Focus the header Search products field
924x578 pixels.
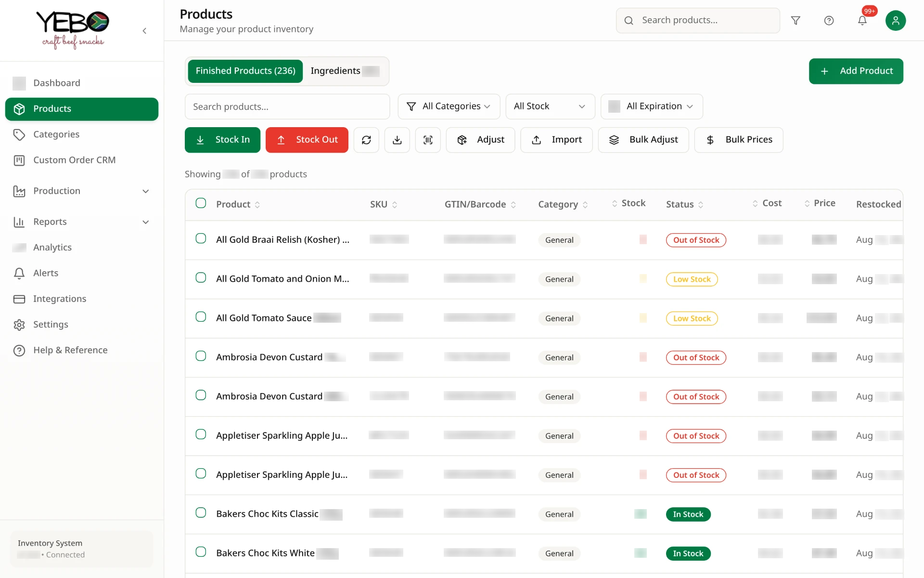coord(698,20)
